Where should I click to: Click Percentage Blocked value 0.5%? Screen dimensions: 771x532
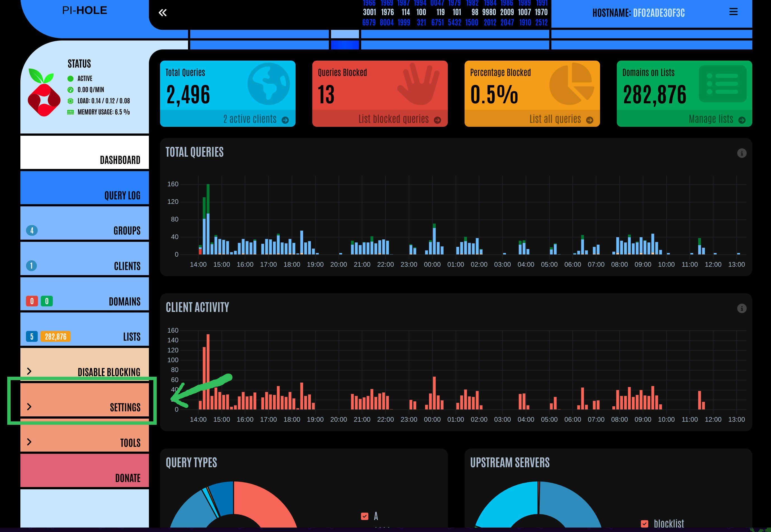point(494,95)
